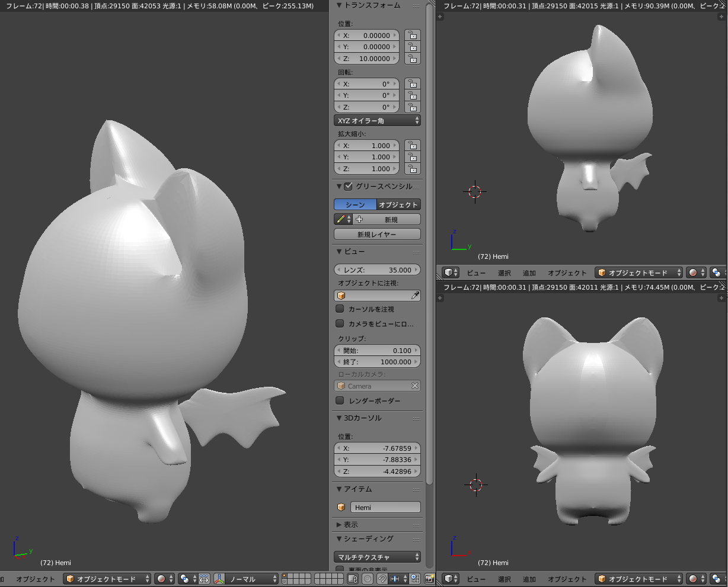Enable the カーソルを注視 checkbox

[x=340, y=309]
